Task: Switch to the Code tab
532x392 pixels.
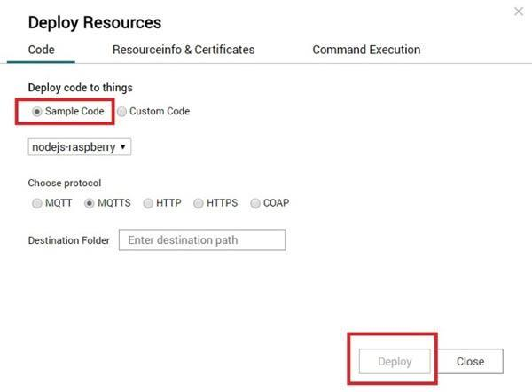Action: (41, 50)
